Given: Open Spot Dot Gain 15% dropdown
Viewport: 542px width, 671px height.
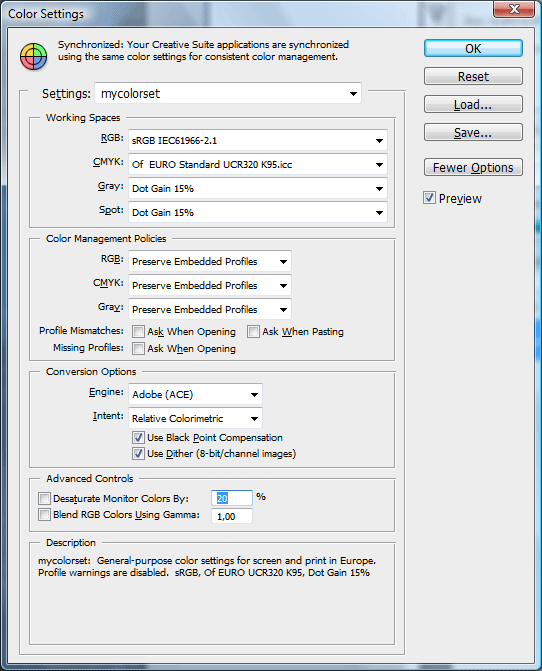Looking at the screenshot, I should (x=258, y=212).
